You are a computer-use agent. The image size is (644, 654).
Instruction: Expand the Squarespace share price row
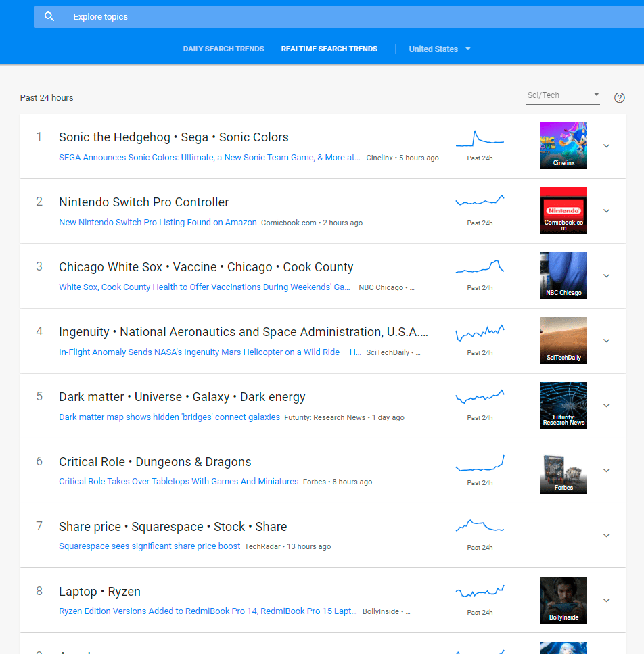607,536
